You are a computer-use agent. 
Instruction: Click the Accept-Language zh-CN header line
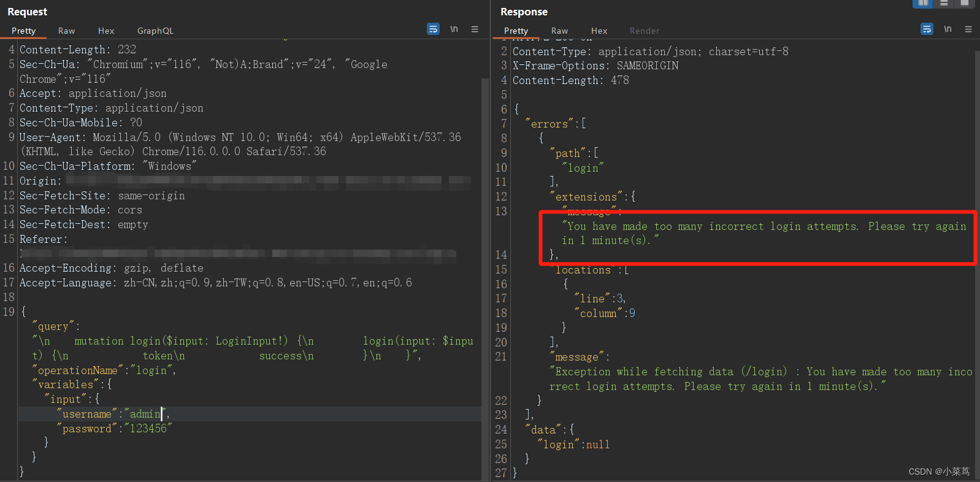click(216, 283)
